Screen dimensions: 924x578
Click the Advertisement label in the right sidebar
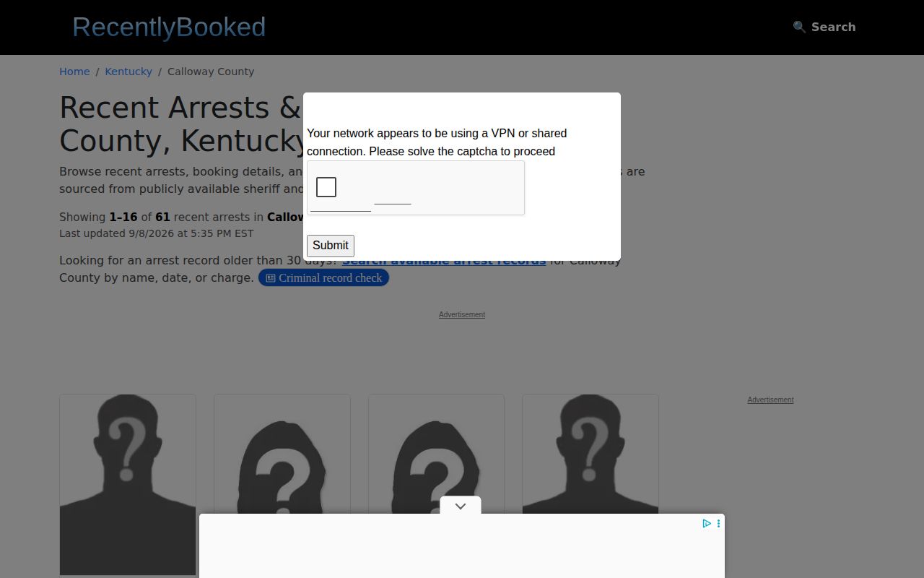[770, 400]
